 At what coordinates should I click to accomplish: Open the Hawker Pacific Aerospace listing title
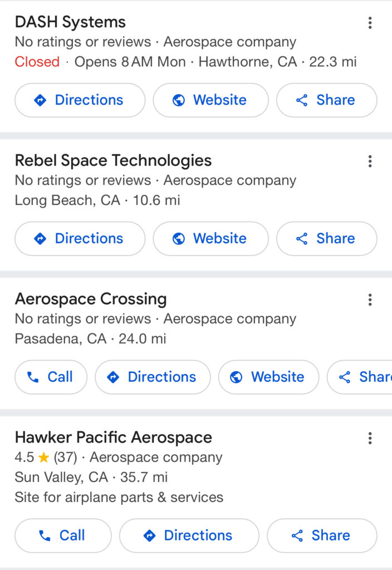(114, 438)
